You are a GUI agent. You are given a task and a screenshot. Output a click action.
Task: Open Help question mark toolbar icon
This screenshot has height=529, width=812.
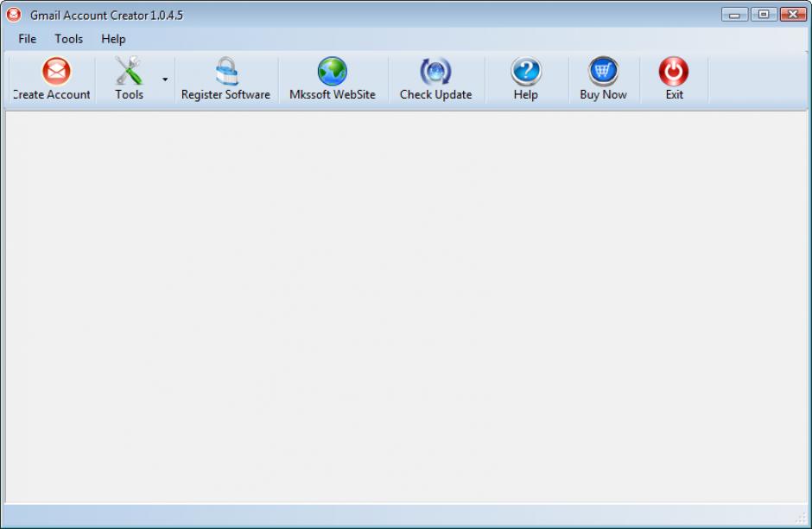pos(525,71)
